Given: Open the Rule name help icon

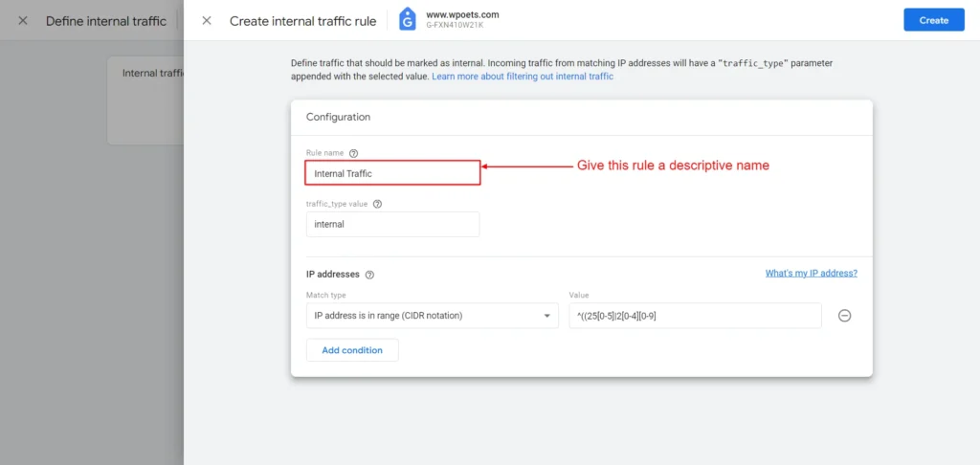Looking at the screenshot, I should pyautogui.click(x=353, y=153).
